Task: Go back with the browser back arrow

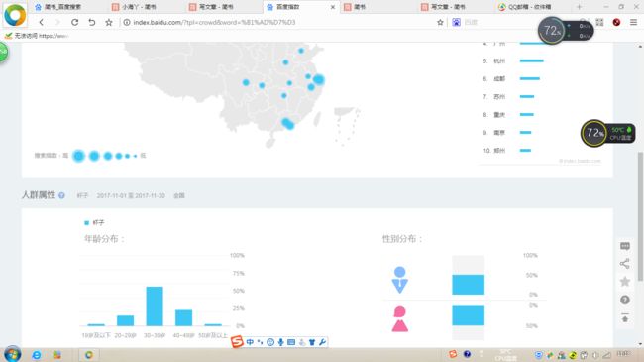Action: pyautogui.click(x=41, y=22)
